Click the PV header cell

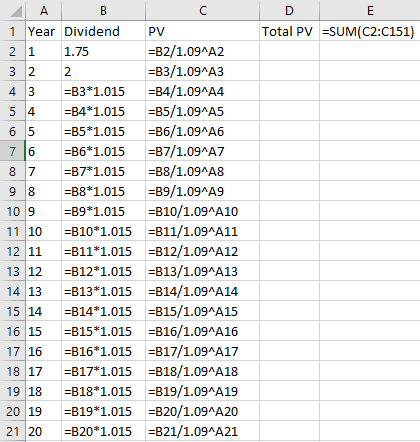coord(202,31)
